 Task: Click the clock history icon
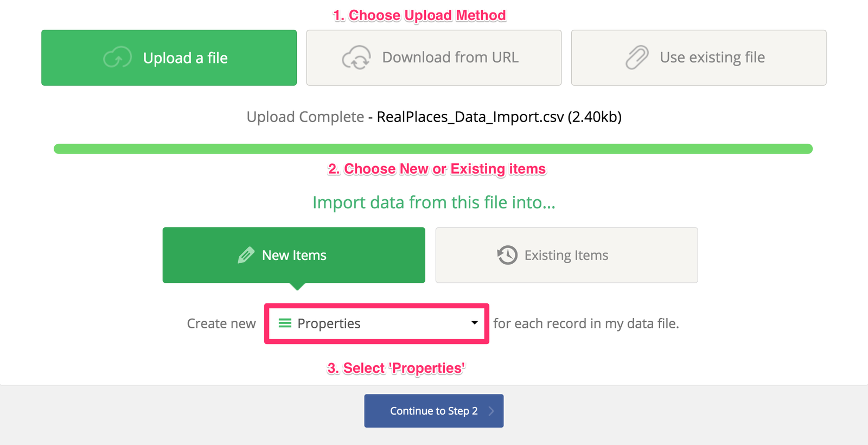click(507, 255)
